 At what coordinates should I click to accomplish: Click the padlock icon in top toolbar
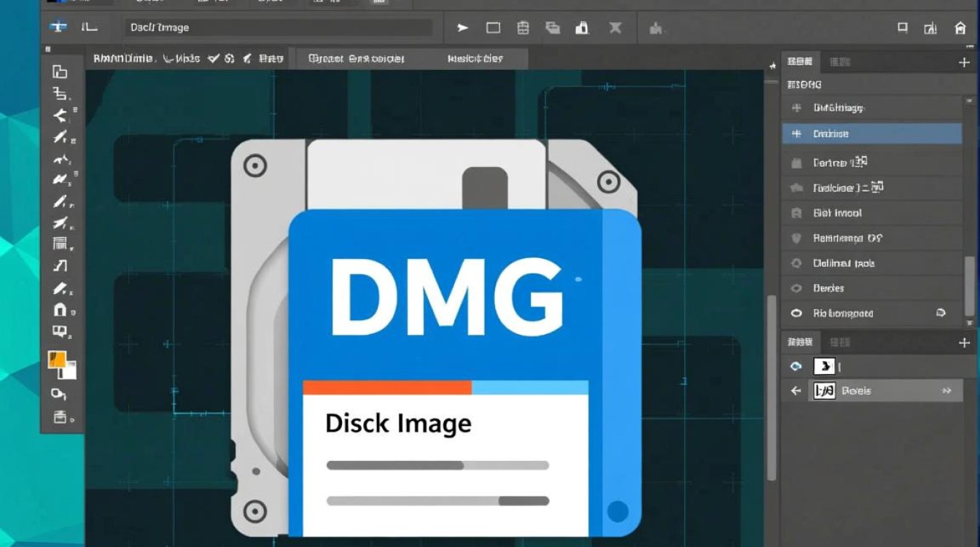(582, 28)
